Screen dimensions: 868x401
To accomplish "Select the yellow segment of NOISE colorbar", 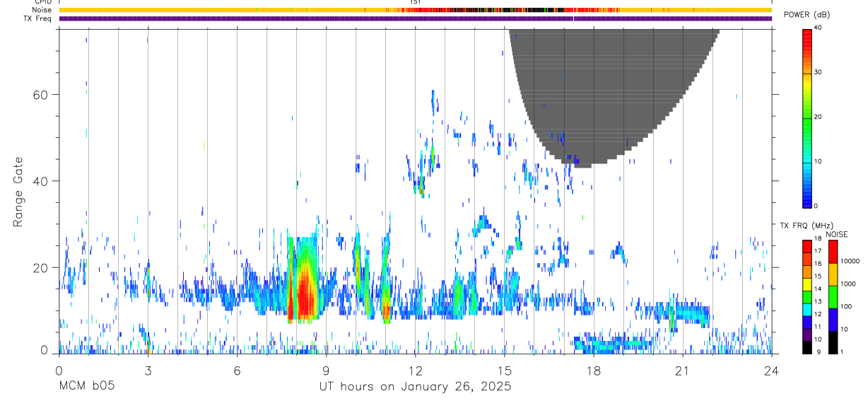I will pyautogui.click(x=833, y=274).
